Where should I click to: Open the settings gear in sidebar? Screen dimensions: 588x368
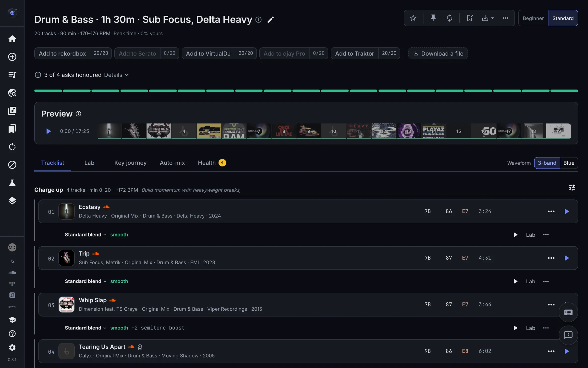tap(12, 347)
